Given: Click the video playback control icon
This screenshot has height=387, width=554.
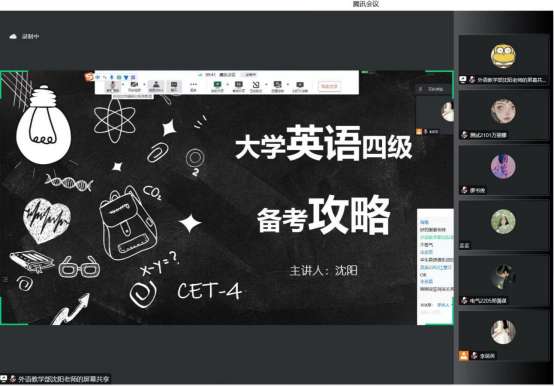Looking at the screenshot, I should 300,86.
